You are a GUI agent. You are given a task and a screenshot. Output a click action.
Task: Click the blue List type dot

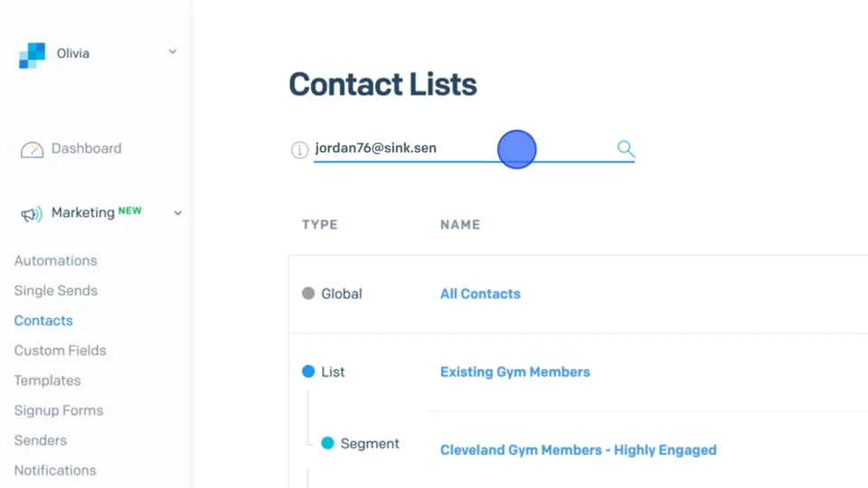click(x=308, y=371)
